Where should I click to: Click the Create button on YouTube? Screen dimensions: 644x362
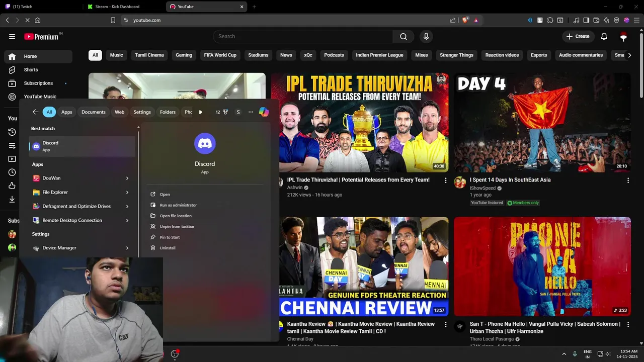(x=578, y=36)
